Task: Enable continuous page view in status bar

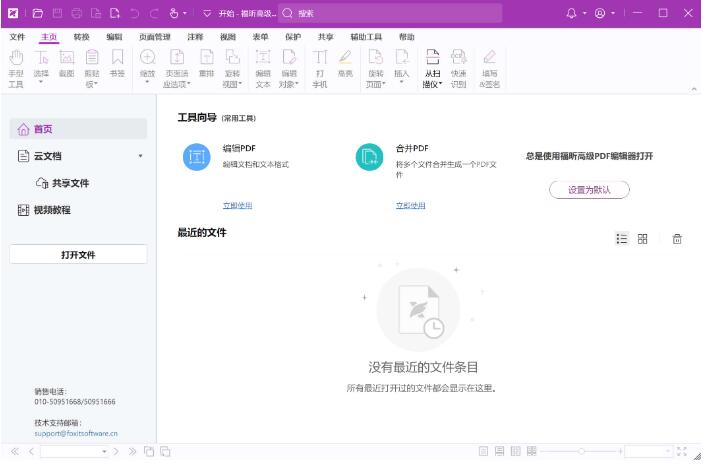Action: [499, 451]
